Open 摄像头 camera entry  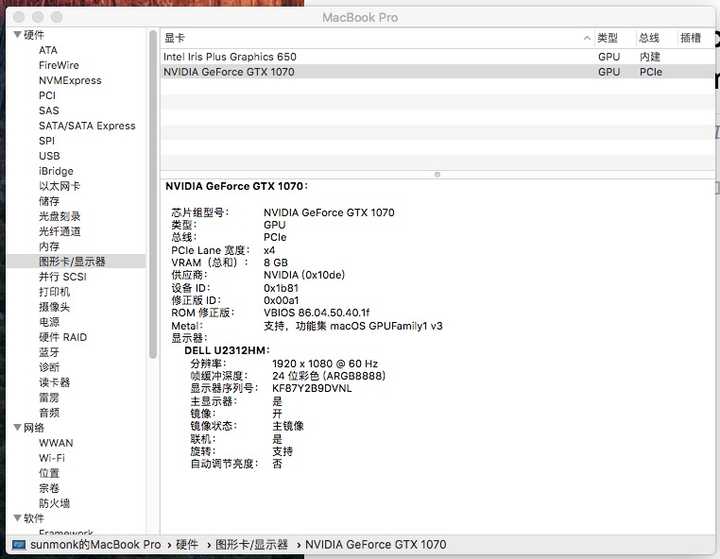point(54,307)
